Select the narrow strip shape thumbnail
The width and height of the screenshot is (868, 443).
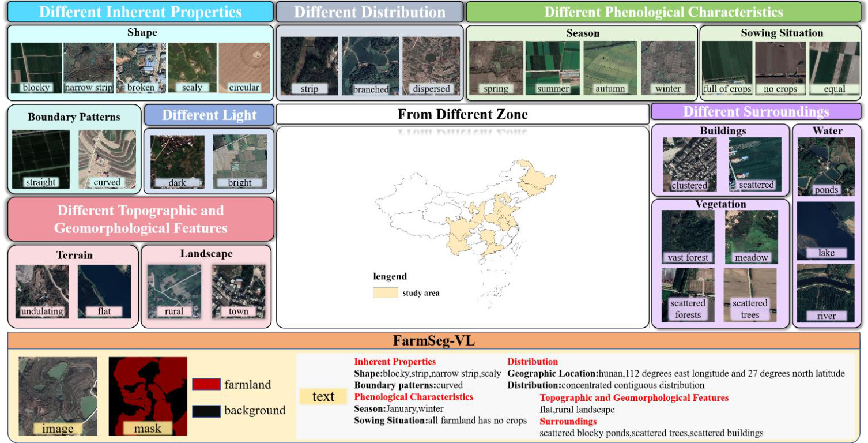tap(88, 67)
